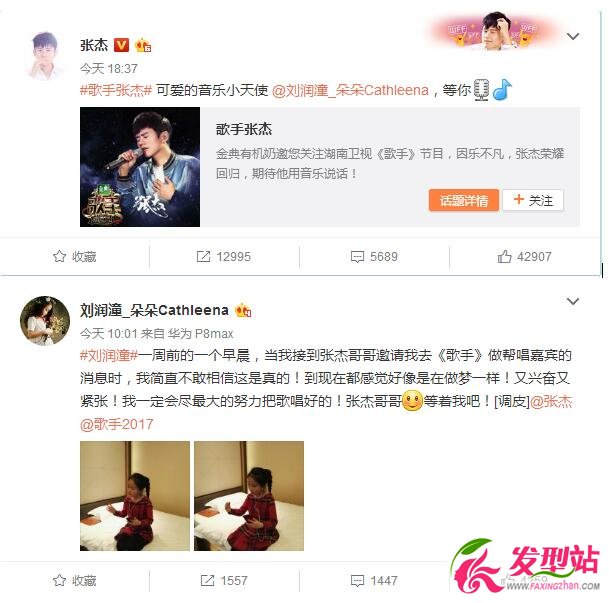Click the orange V verified badge beside 张杰

click(x=121, y=45)
